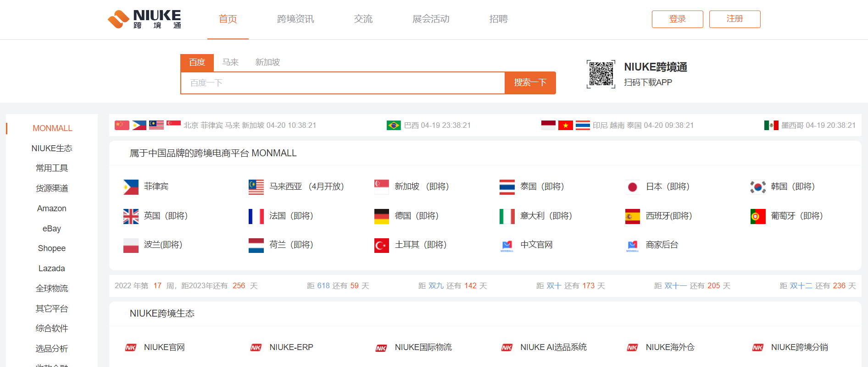Open the 商家后台 link
This screenshot has height=367, width=868.
tap(662, 245)
